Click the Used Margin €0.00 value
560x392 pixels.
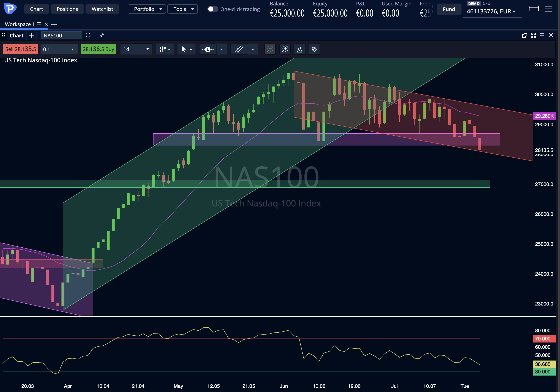(x=390, y=13)
